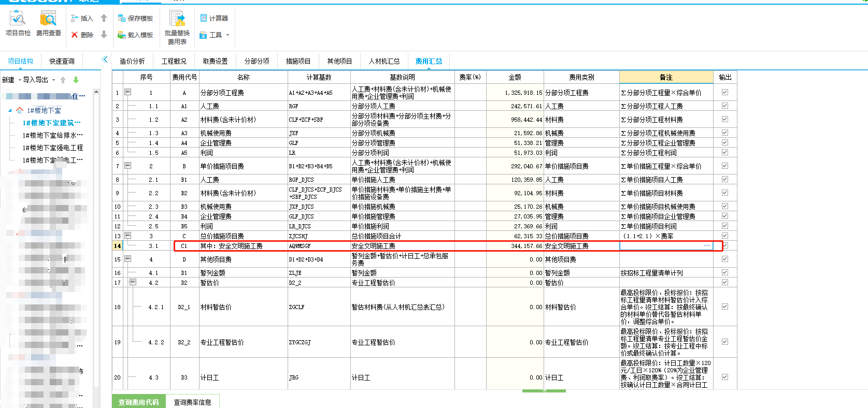Collapse the 1#楼地下室 tree node

point(10,110)
